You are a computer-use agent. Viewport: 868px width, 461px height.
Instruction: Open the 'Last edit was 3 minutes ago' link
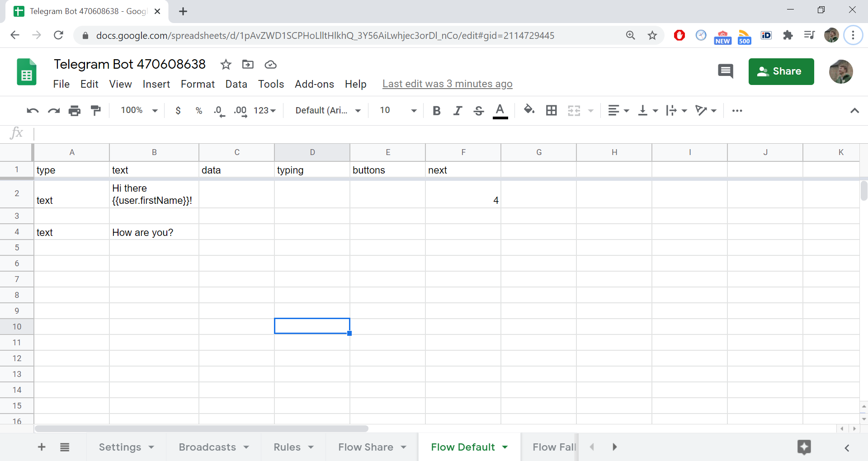click(x=448, y=84)
